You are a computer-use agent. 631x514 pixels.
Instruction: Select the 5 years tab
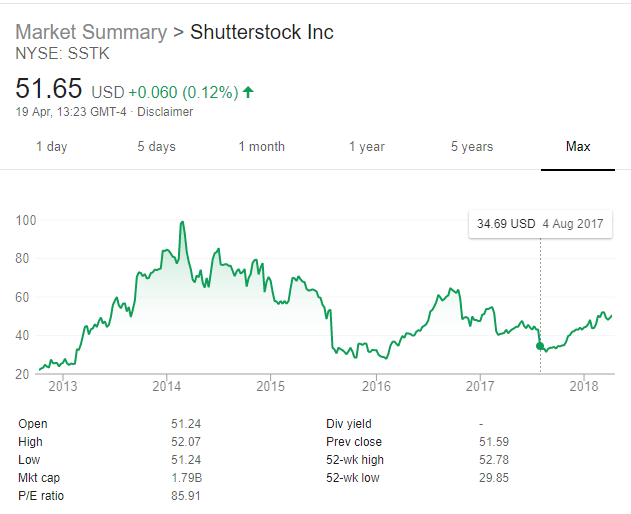pos(471,147)
